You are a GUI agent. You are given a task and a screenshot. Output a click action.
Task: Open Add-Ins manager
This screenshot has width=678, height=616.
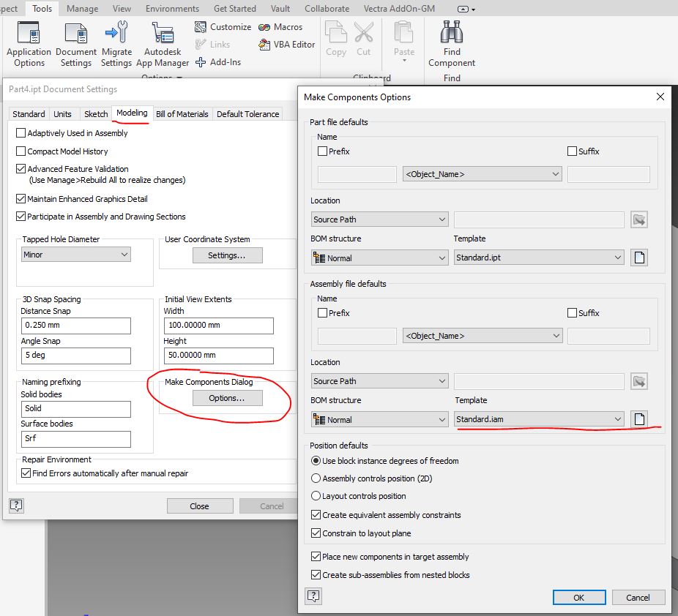tap(218, 62)
